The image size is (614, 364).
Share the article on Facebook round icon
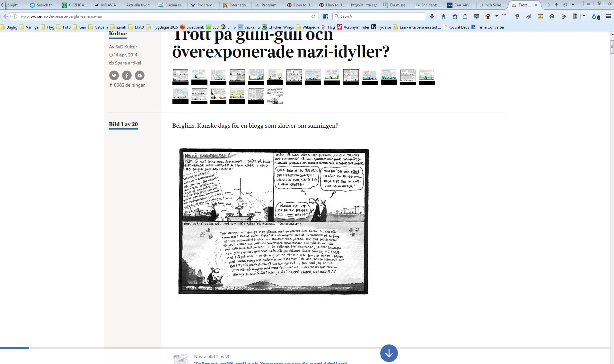coord(127,75)
